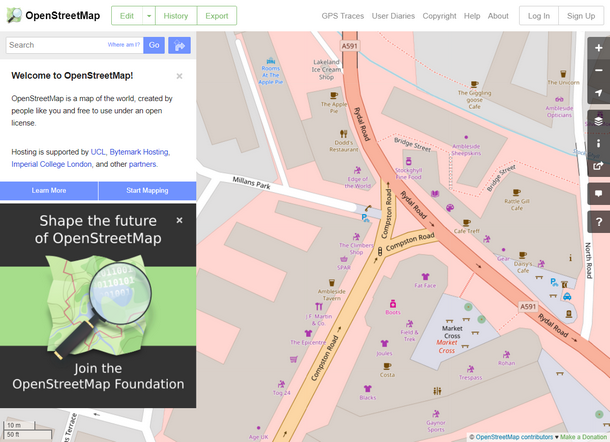610x442 pixels.
Task: Click the Dodd's Restaurant icon
Action: pyautogui.click(x=344, y=134)
